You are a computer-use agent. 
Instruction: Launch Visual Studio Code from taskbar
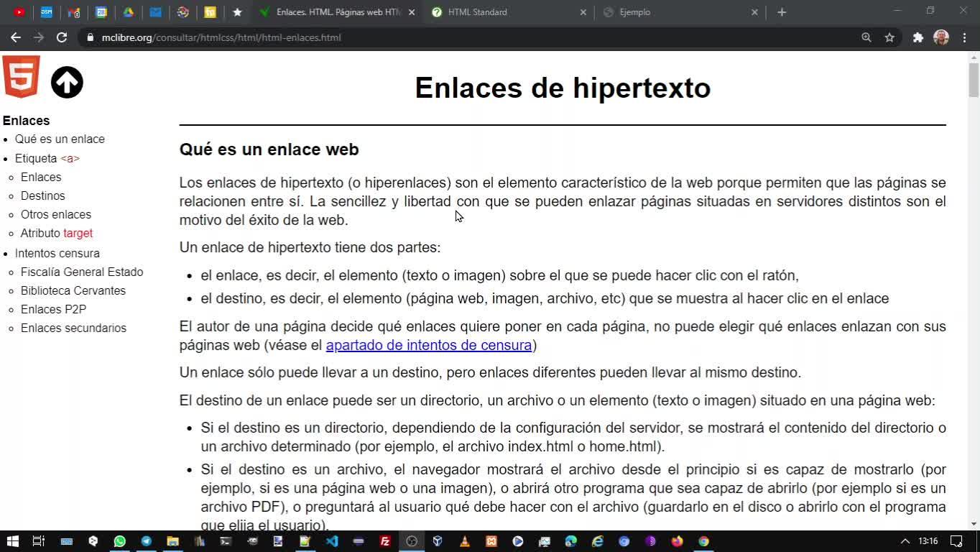331,541
